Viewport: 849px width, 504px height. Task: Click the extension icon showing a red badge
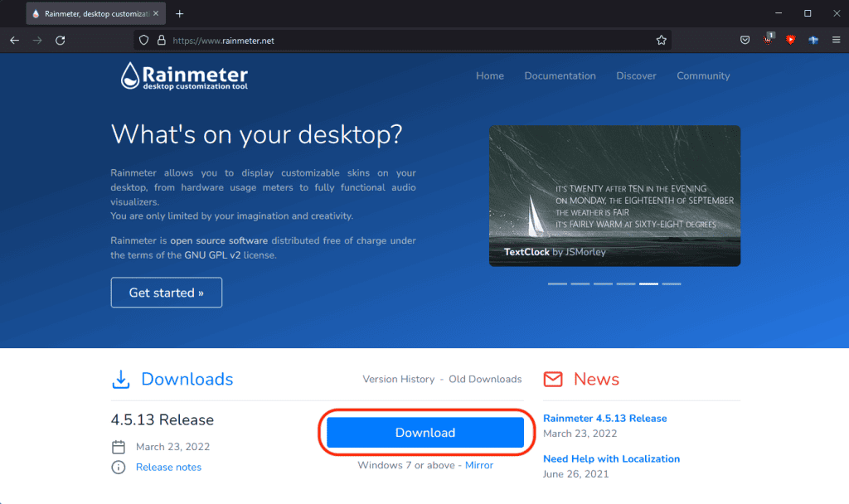click(x=768, y=39)
